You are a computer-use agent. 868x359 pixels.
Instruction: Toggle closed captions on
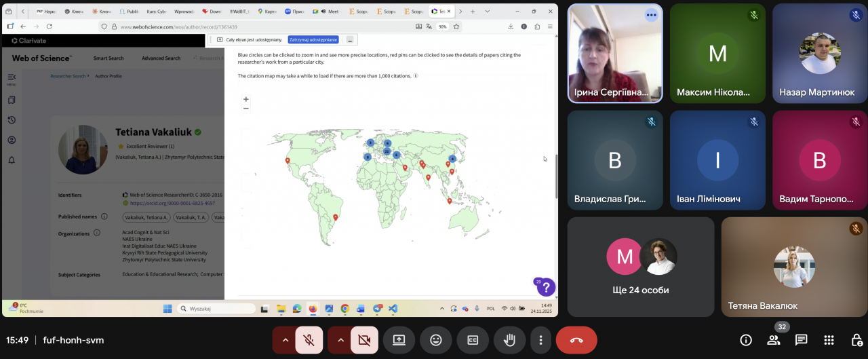pos(471,340)
